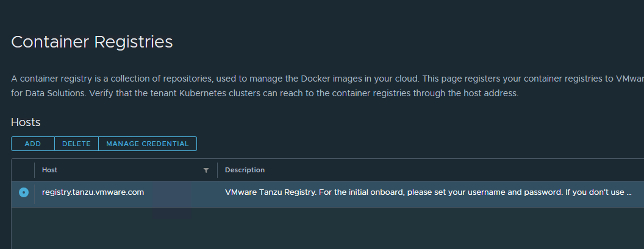Click the Hosts section heading
The width and height of the screenshot is (644, 249).
[x=26, y=122]
